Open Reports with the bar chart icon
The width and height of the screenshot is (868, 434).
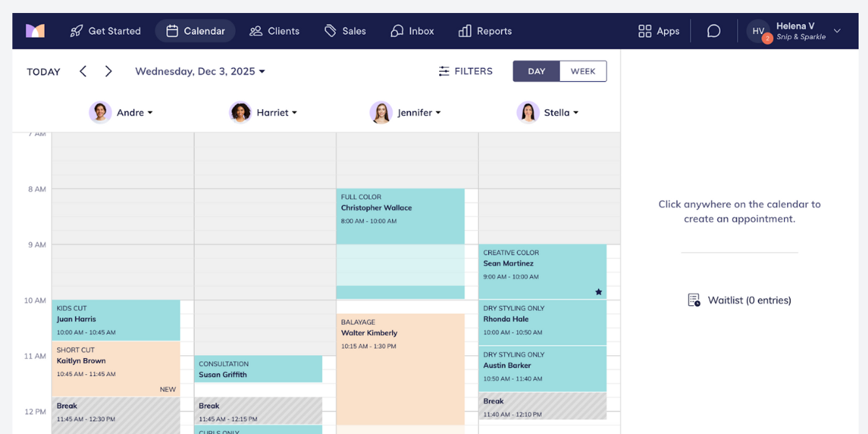click(464, 30)
